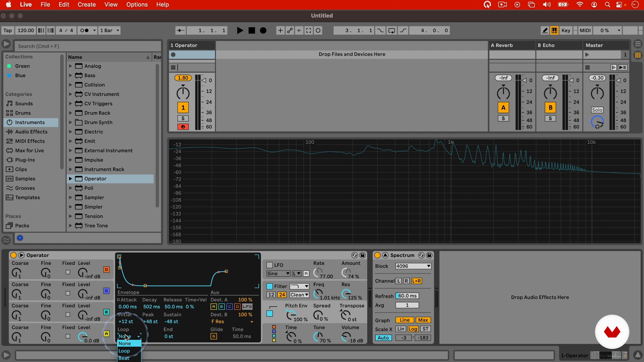
Task: Open the Create menu
Action: 87,5
